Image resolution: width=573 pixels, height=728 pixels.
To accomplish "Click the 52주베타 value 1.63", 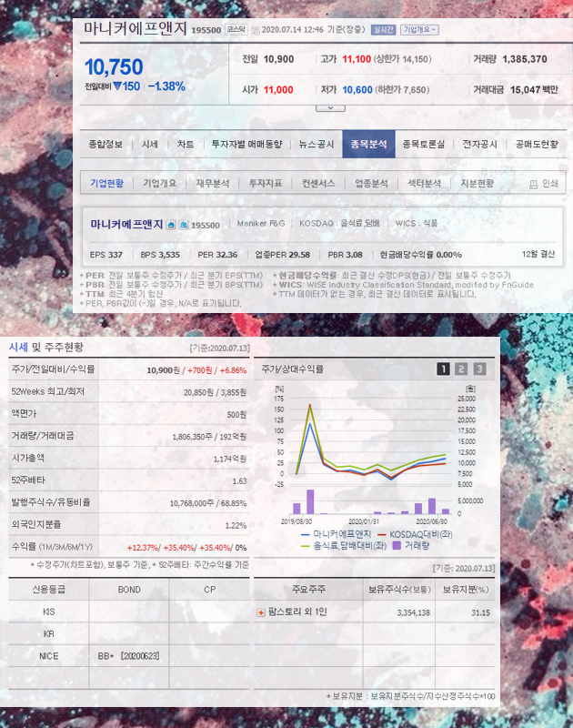I will pos(239,481).
